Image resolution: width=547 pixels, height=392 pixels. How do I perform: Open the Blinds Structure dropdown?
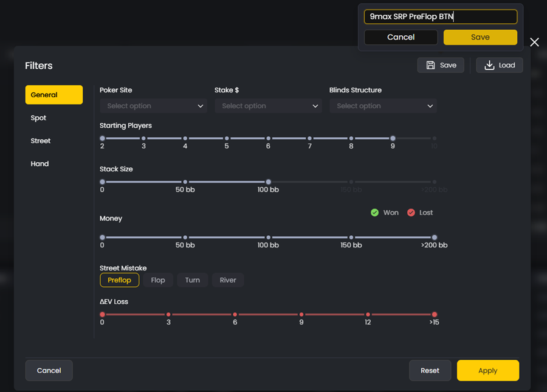[x=383, y=106]
